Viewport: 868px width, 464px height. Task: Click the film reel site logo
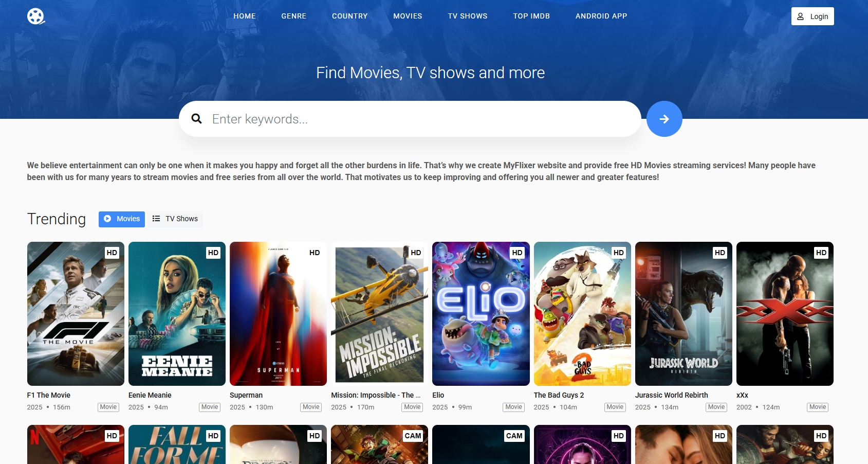click(x=36, y=16)
